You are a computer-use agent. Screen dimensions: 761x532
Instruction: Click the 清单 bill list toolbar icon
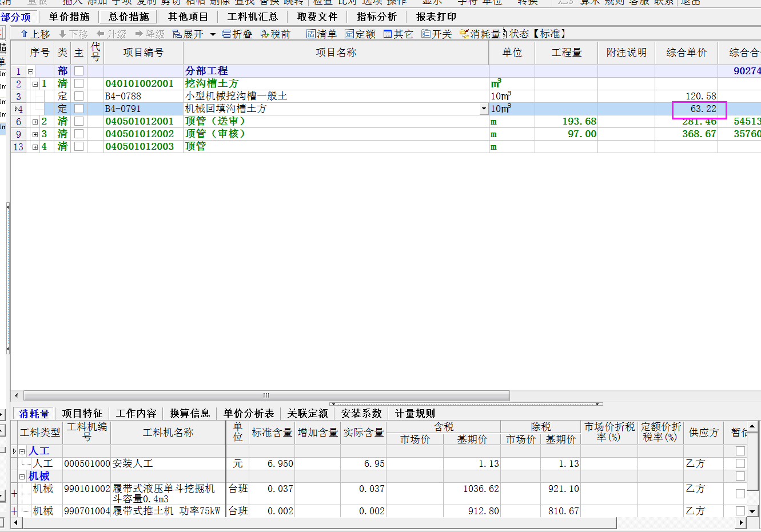pyautogui.click(x=311, y=34)
